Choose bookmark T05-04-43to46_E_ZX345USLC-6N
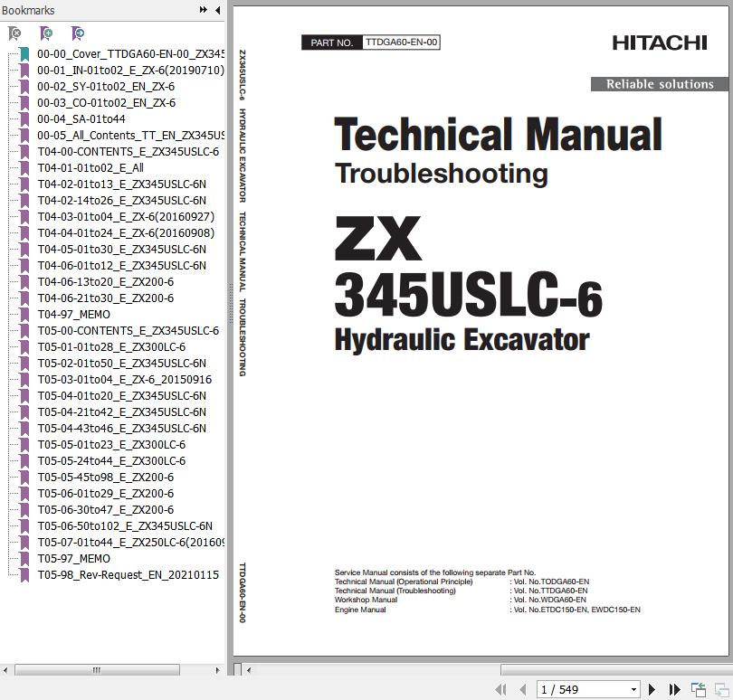 pyautogui.click(x=121, y=429)
